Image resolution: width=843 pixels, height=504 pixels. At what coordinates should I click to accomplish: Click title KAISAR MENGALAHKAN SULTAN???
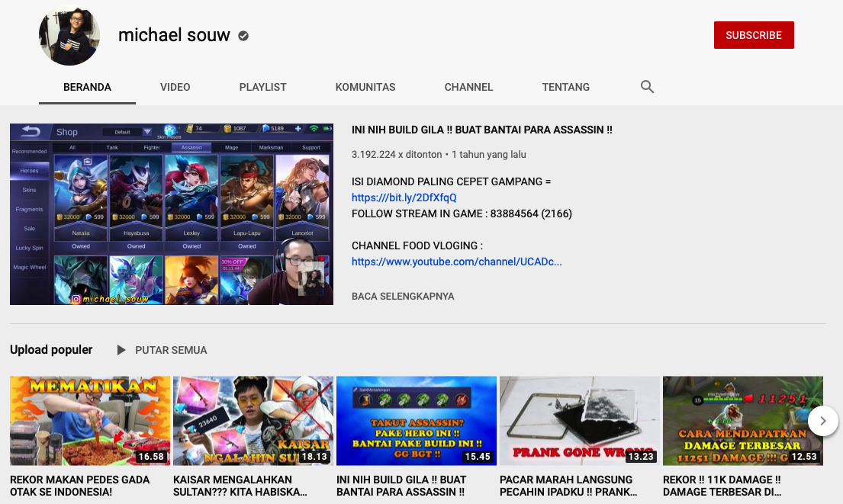pos(240,486)
